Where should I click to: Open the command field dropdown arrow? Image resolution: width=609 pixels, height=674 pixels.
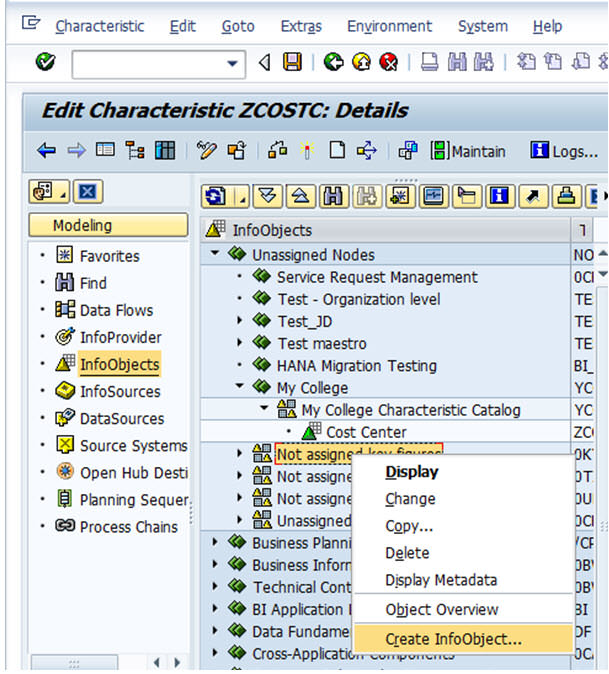pyautogui.click(x=234, y=64)
